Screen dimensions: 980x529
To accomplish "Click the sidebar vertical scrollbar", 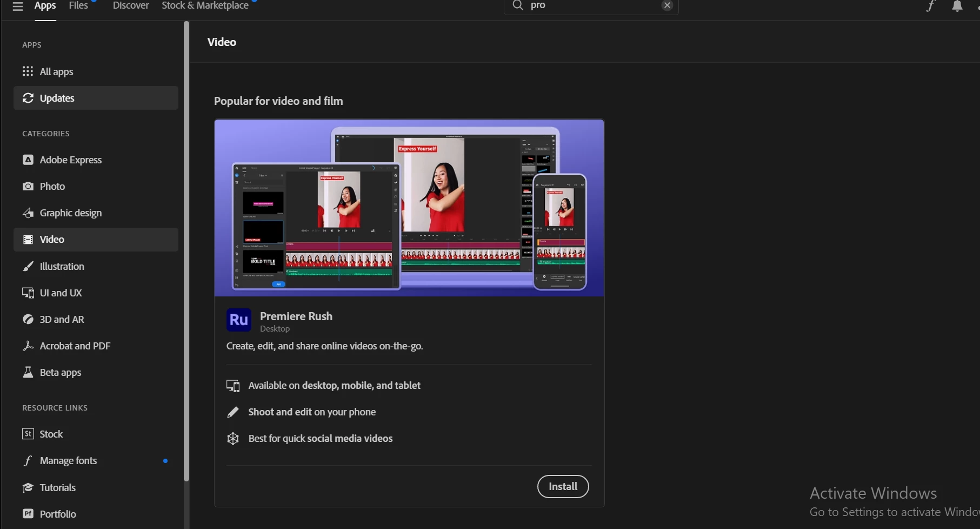I will pyautogui.click(x=186, y=252).
